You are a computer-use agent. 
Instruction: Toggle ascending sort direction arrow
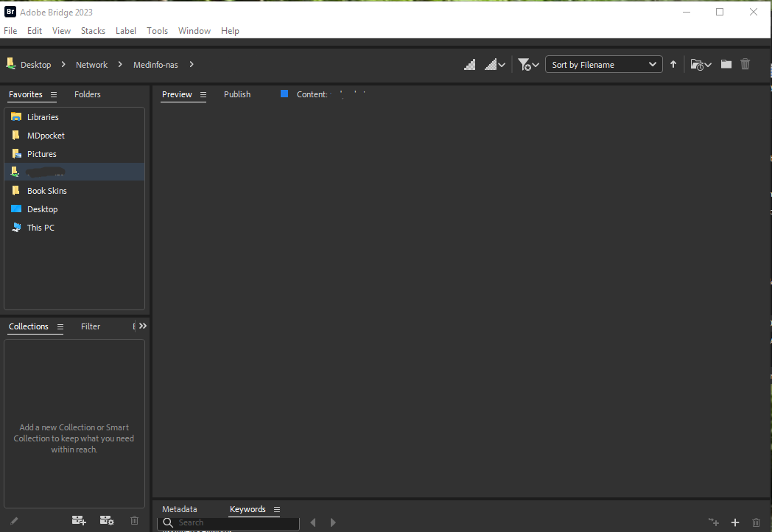[x=673, y=64]
